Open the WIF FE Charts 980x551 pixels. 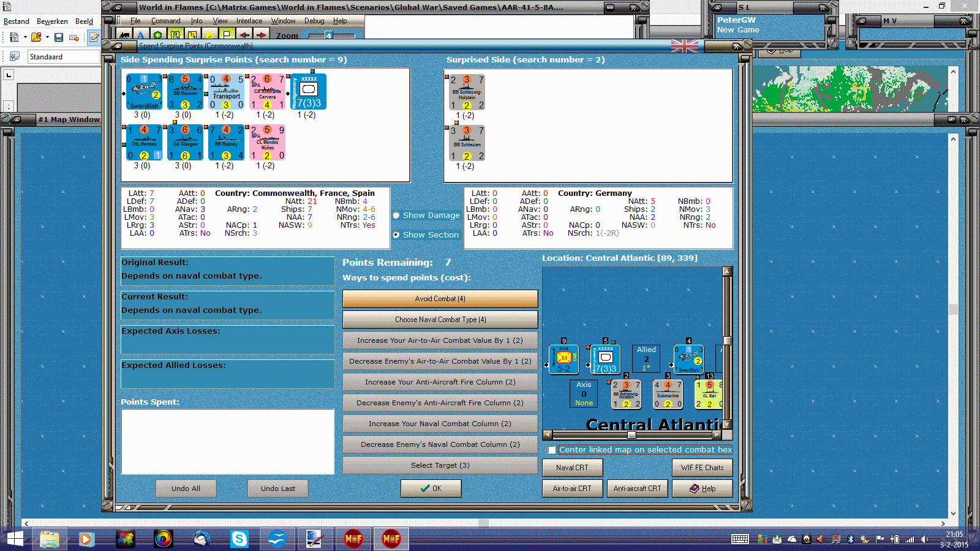pos(703,468)
